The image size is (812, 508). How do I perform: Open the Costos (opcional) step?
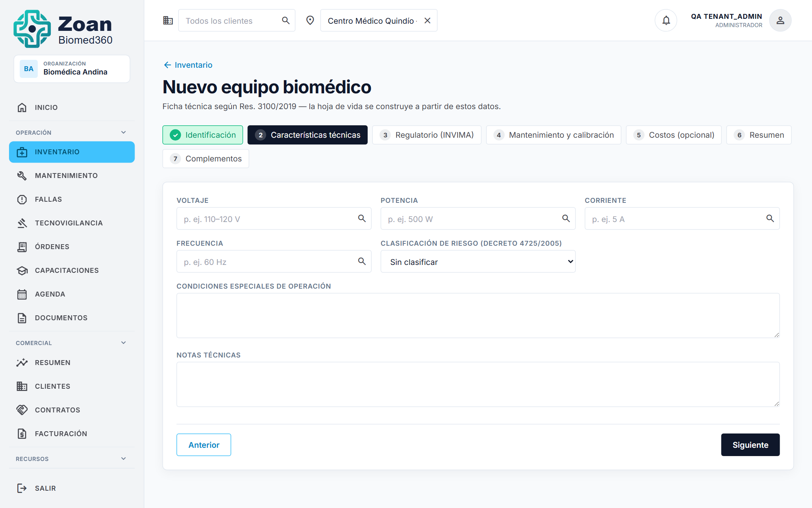674,135
